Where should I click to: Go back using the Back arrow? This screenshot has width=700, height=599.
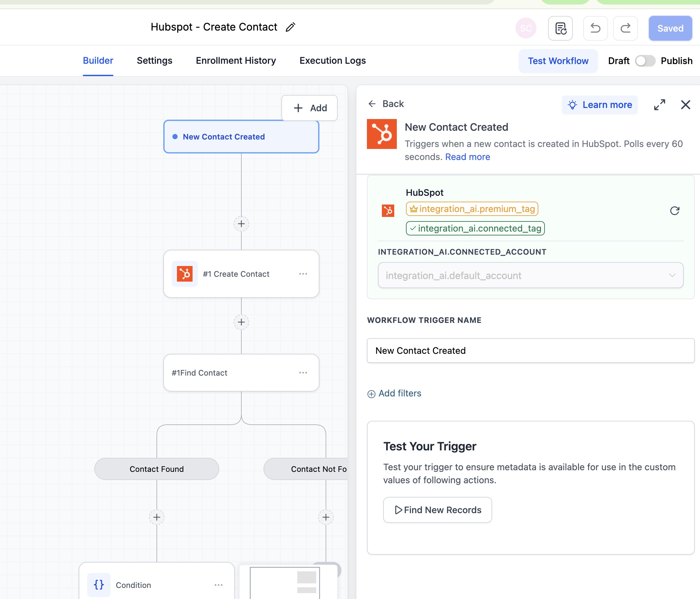(x=386, y=104)
